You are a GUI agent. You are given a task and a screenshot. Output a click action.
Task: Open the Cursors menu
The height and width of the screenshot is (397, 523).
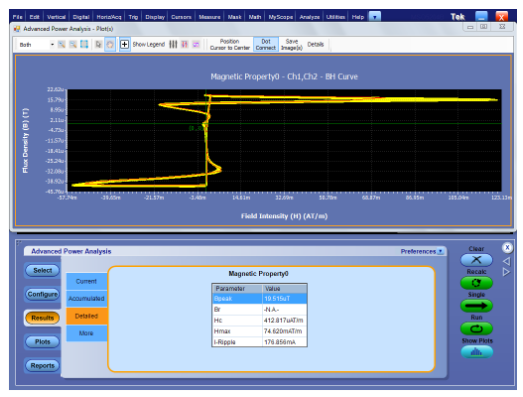pyautogui.click(x=181, y=17)
